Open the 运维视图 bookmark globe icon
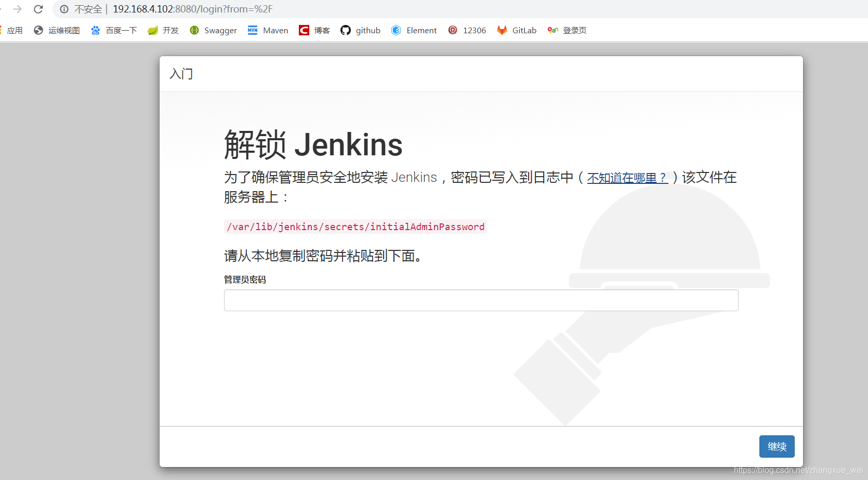Viewport: 868px width, 480px height. coord(38,30)
